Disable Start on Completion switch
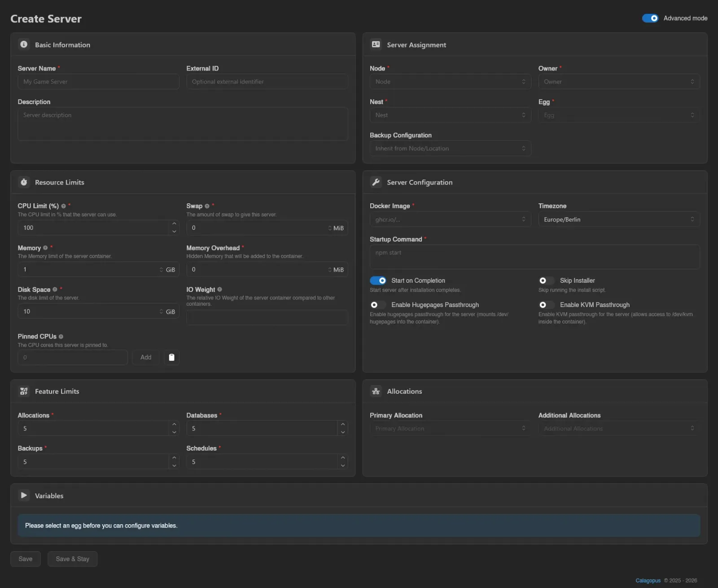This screenshot has height=588, width=718. 378,281
